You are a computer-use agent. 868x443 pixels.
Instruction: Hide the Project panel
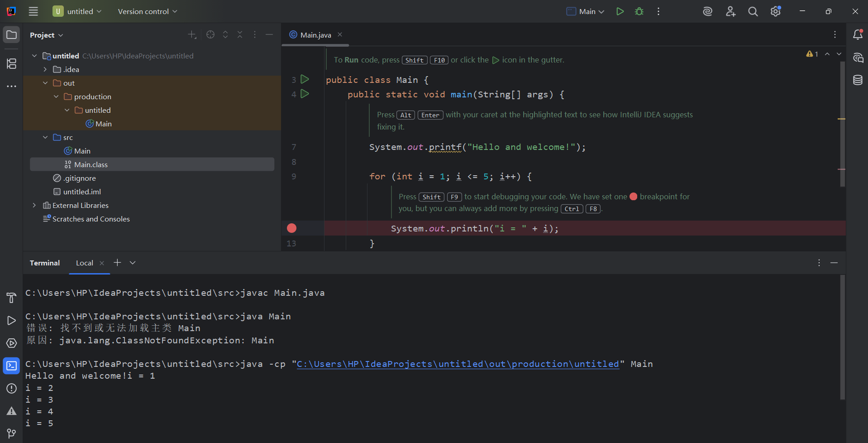coord(269,34)
